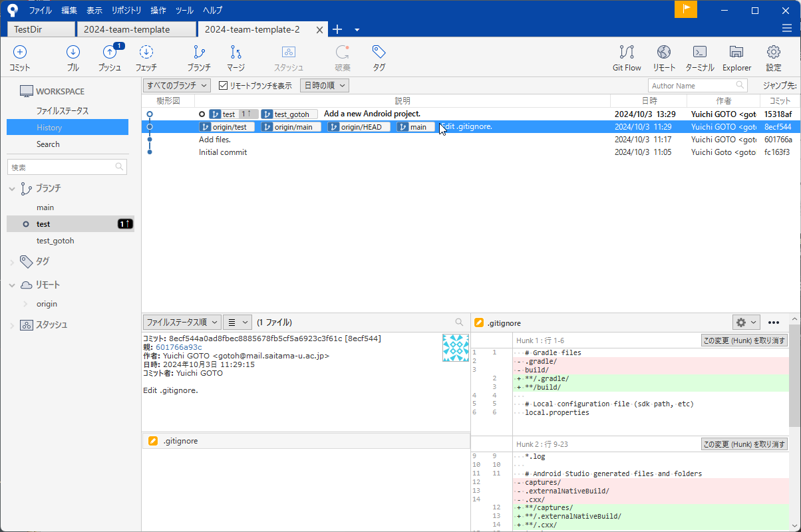The height and width of the screenshot is (532, 801).
Task: Open the file status order dropdown
Action: pos(182,322)
